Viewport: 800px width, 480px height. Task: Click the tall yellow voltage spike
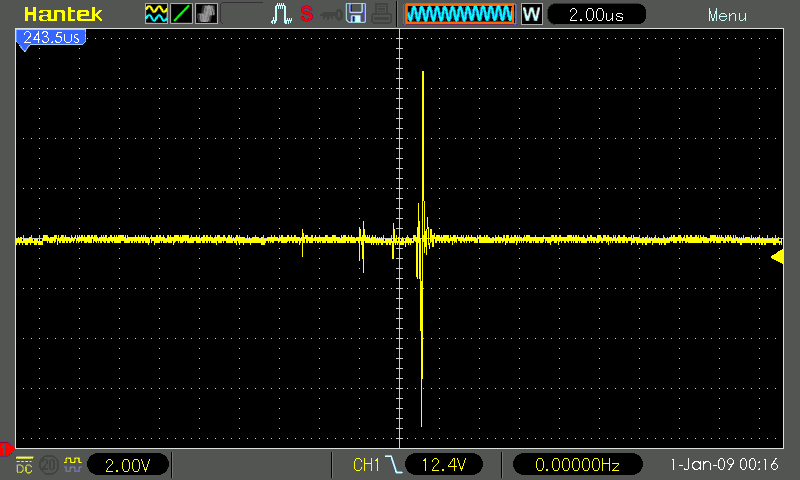(x=422, y=249)
